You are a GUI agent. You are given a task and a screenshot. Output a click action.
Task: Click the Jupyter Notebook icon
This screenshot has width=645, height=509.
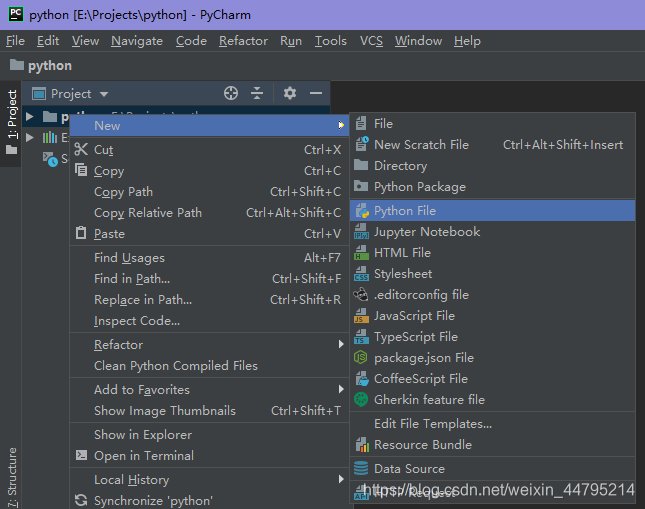point(361,231)
